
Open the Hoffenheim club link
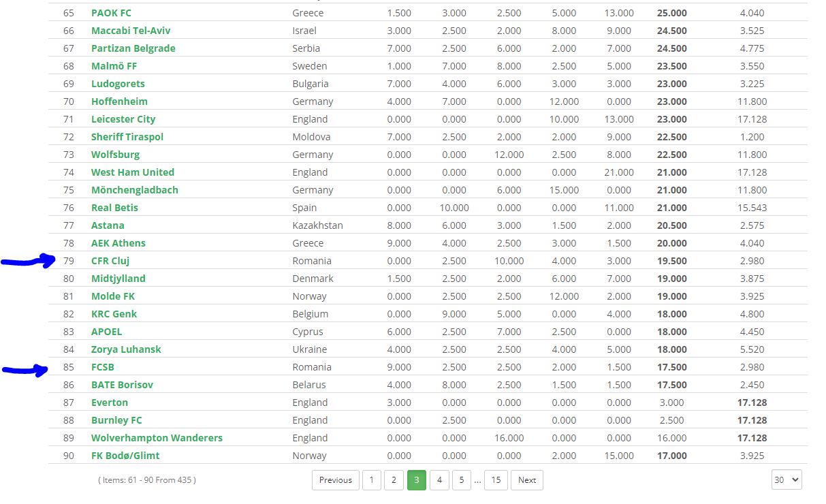click(119, 101)
